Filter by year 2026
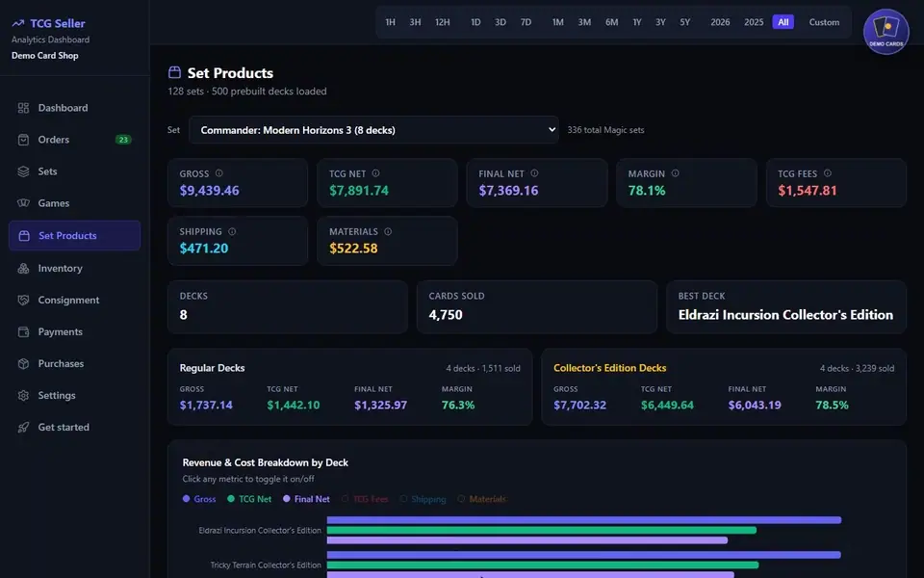The image size is (924, 578). coord(720,22)
